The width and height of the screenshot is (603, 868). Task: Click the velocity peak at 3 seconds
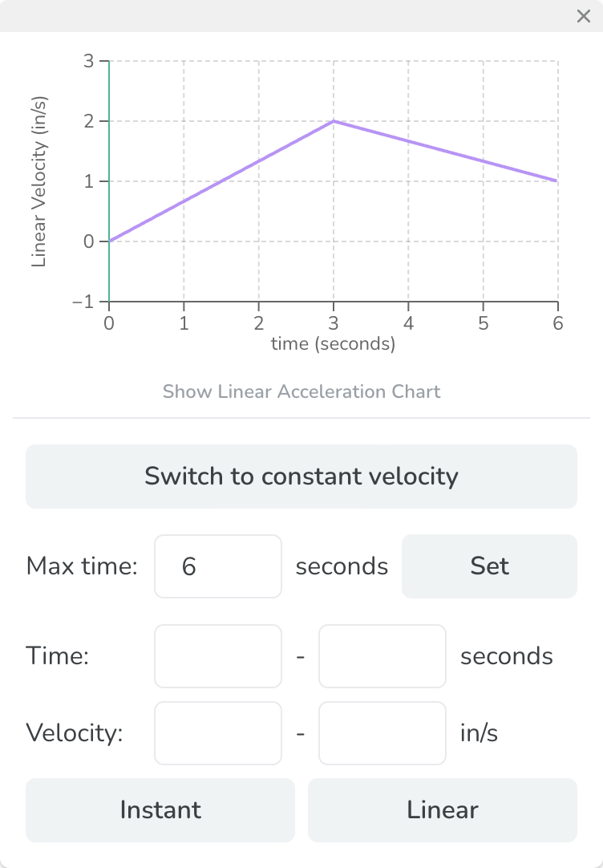(x=334, y=121)
